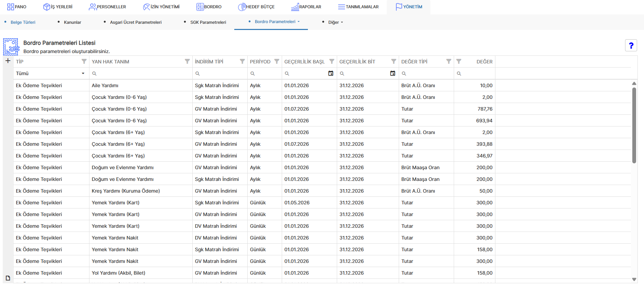Viewport: 644px width, 286px height.
Task: Open GEÇERLİLİK BAŞL calendar picker icon
Action: click(331, 73)
